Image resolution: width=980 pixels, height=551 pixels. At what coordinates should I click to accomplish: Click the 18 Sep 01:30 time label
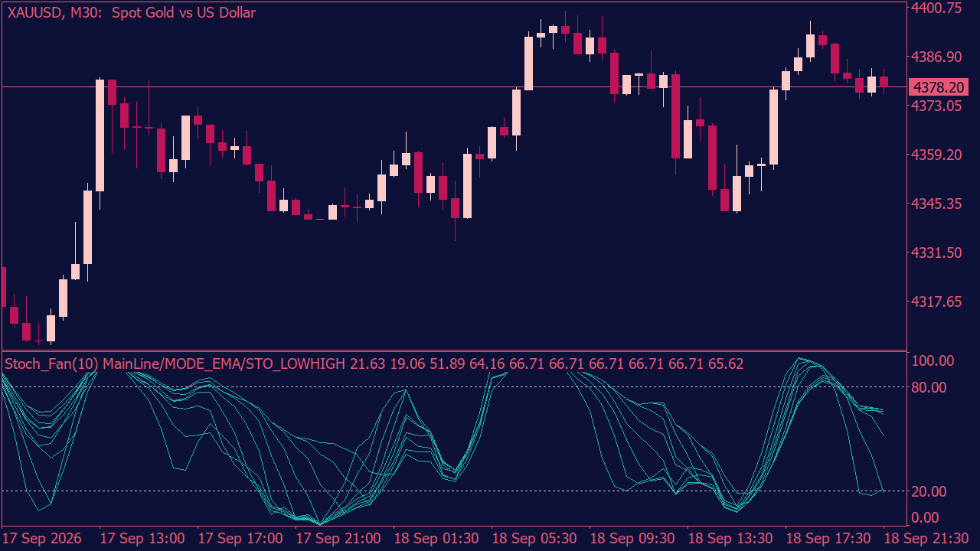click(436, 538)
